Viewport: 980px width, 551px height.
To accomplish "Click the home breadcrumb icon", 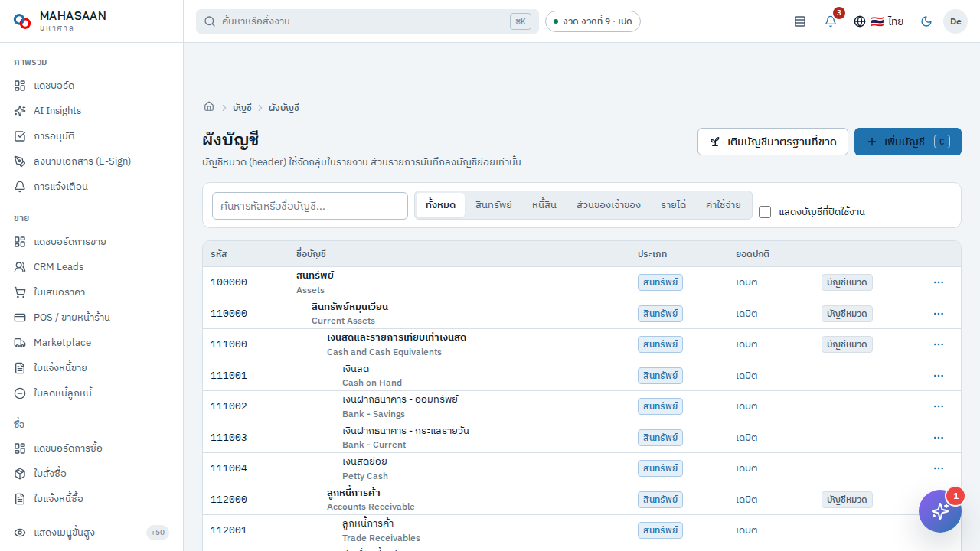I will point(209,107).
